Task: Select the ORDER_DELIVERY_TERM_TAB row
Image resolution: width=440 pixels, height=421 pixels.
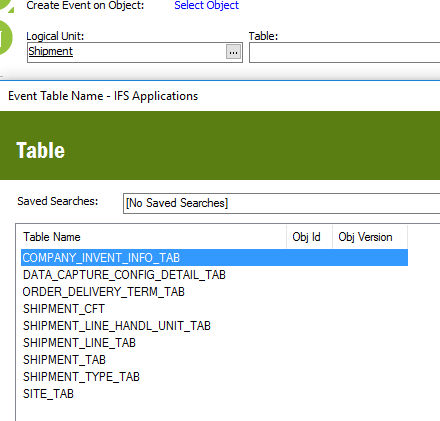Action: coord(214,292)
